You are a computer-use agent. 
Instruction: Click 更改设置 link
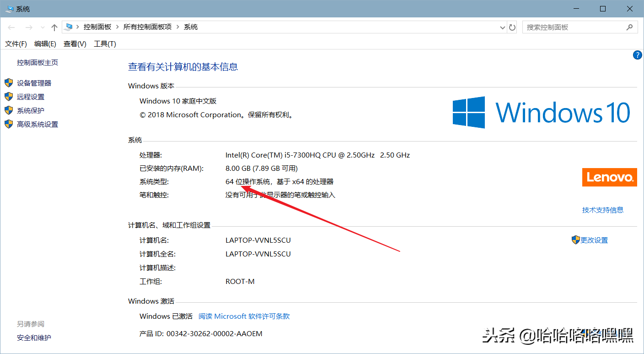[594, 240]
